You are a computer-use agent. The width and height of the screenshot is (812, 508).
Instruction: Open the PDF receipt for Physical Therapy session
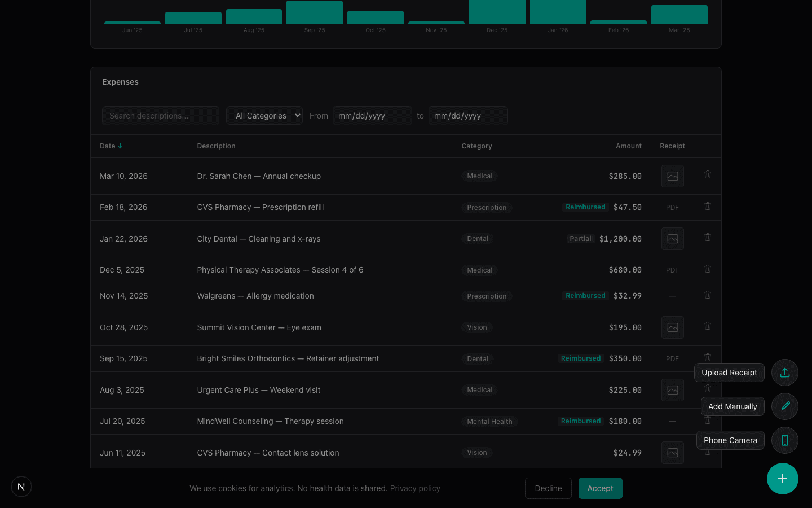(672, 270)
